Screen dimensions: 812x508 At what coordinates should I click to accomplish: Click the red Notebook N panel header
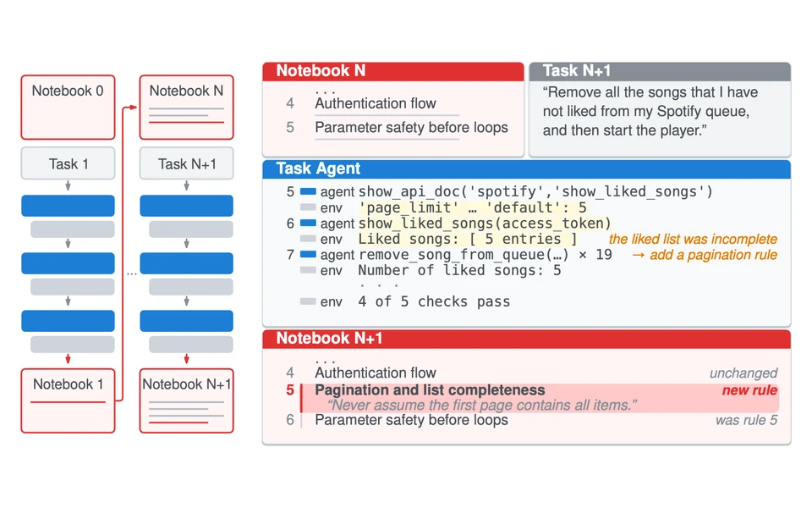pos(393,71)
